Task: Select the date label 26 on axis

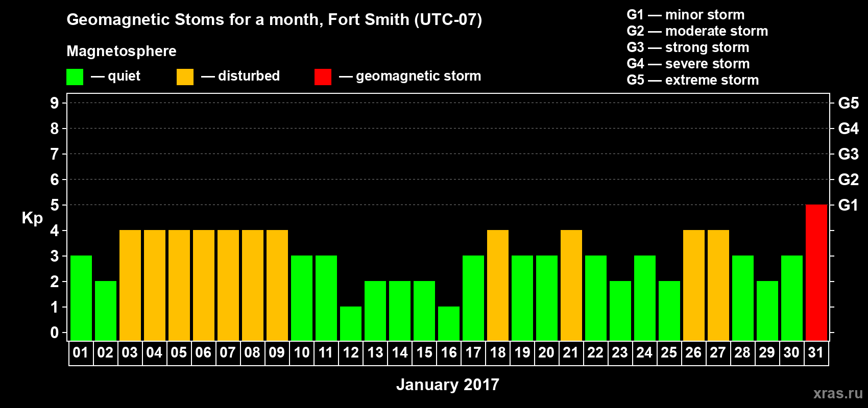Action: click(x=693, y=352)
